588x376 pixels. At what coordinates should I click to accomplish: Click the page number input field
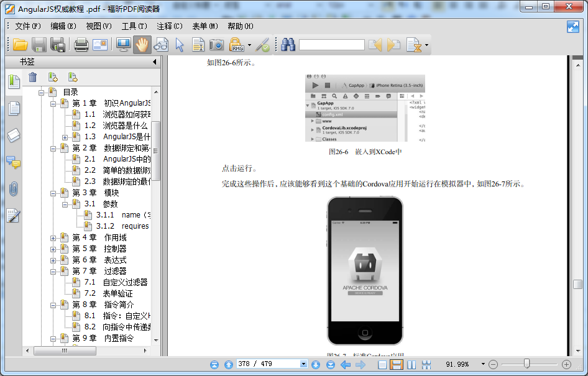click(268, 364)
